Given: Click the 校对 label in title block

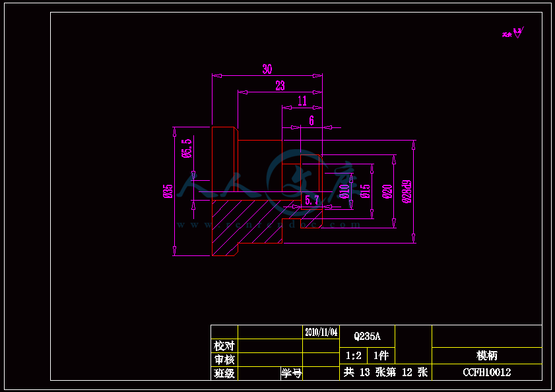Looking at the screenshot, I should coord(224,346).
